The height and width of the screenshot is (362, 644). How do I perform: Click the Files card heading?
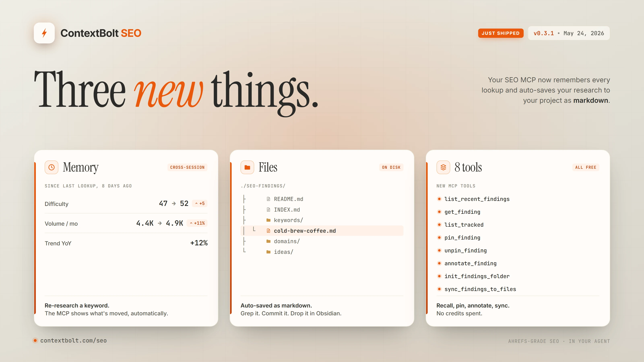tap(268, 167)
